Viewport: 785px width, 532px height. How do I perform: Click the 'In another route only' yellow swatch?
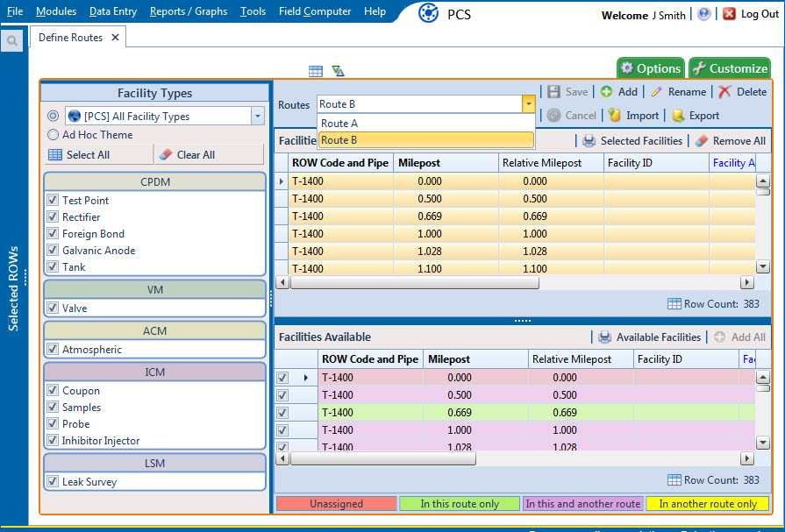tap(708, 503)
